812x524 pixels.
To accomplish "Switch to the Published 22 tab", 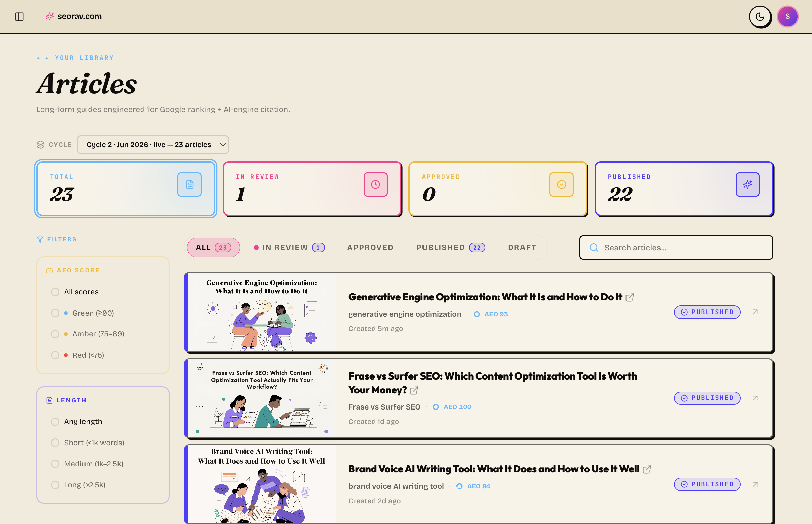I will [x=451, y=248].
